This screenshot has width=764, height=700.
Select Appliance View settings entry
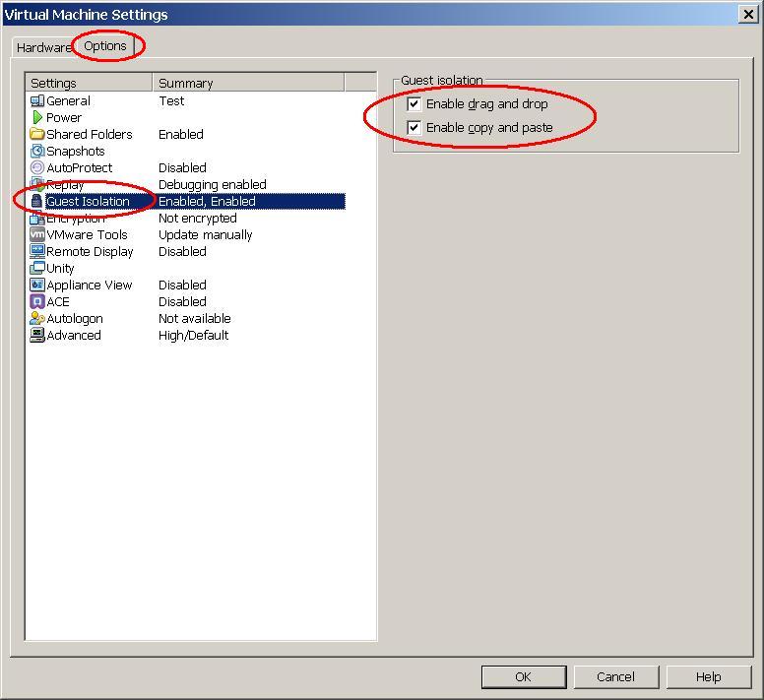(x=89, y=285)
